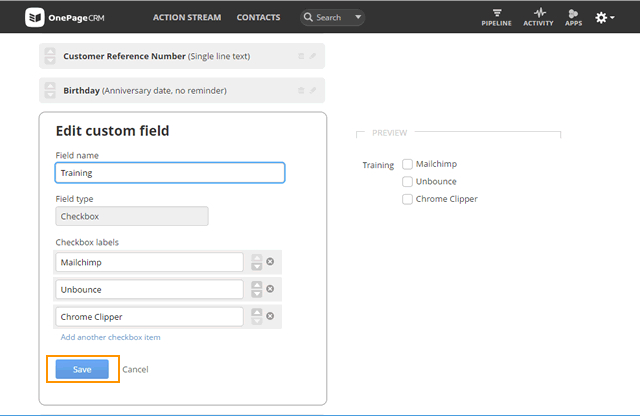Viewport: 640px width, 416px height.
Task: Open the Pipeline view icon
Action: point(496,17)
